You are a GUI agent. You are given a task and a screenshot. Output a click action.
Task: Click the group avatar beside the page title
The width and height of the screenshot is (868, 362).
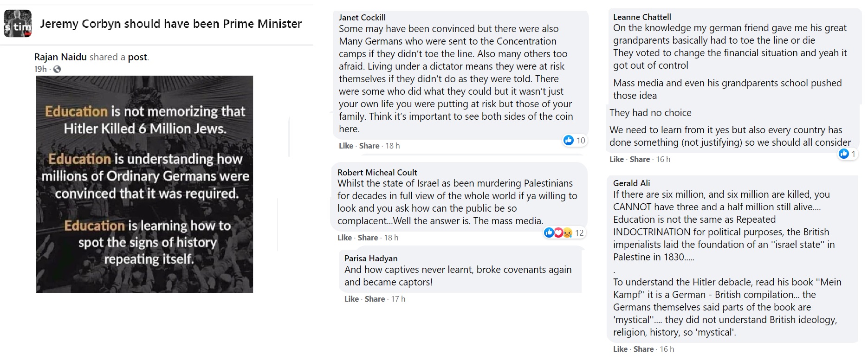pos(18,23)
